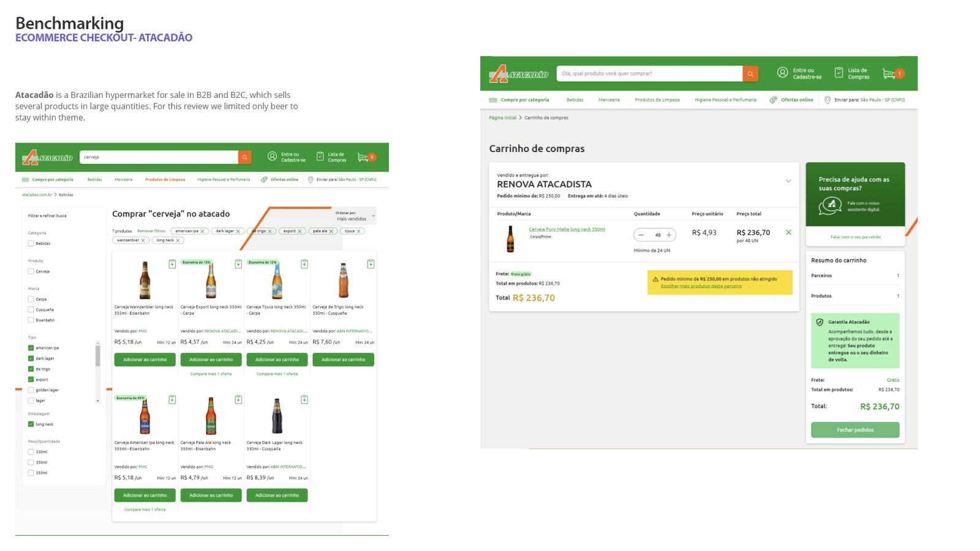Add Pale Ale Eisenbahn to shopping list icon
This screenshot has height=551, width=980.
238,400
